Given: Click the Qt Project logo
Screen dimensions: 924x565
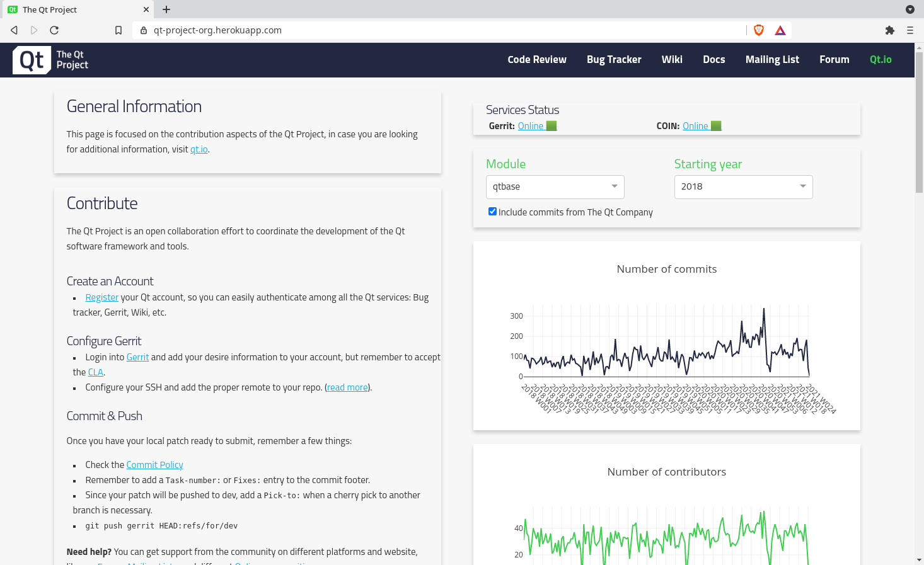Looking at the screenshot, I should point(50,60).
